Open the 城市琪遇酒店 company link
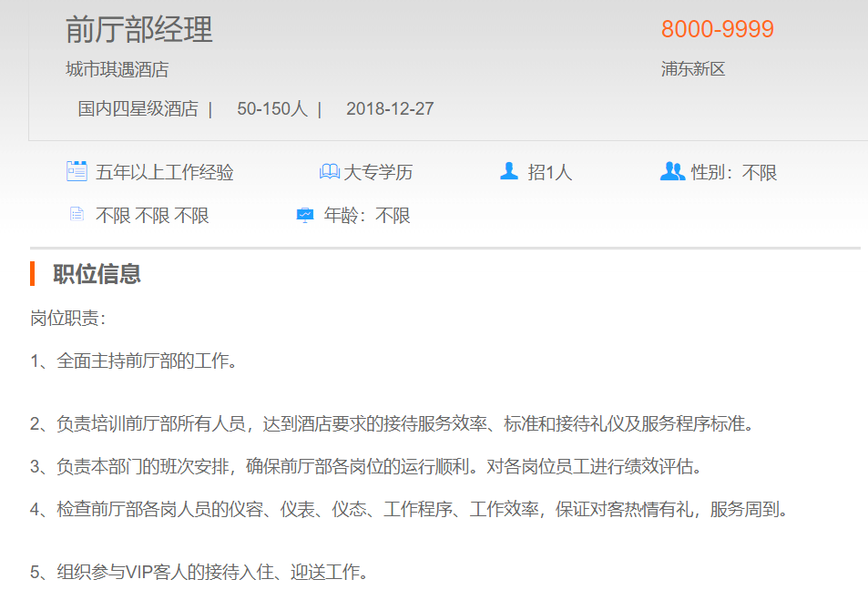Image resolution: width=868 pixels, height=610 pixels. (x=117, y=69)
